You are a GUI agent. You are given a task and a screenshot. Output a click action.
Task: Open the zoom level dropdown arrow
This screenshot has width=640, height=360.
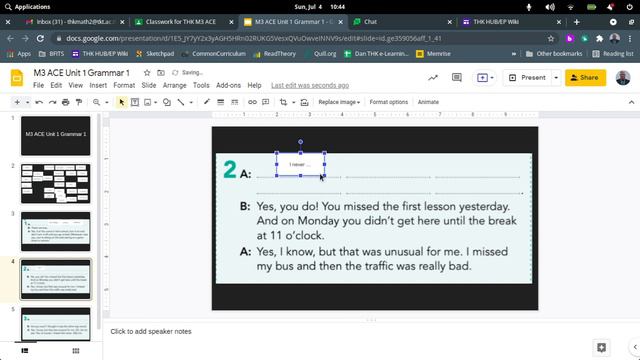click(x=107, y=102)
